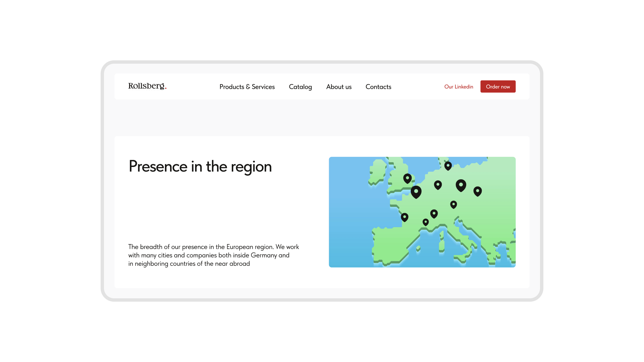Image resolution: width=644 pixels, height=362 pixels.
Task: Select the northernmost map pin near Denmark
Action: click(448, 165)
